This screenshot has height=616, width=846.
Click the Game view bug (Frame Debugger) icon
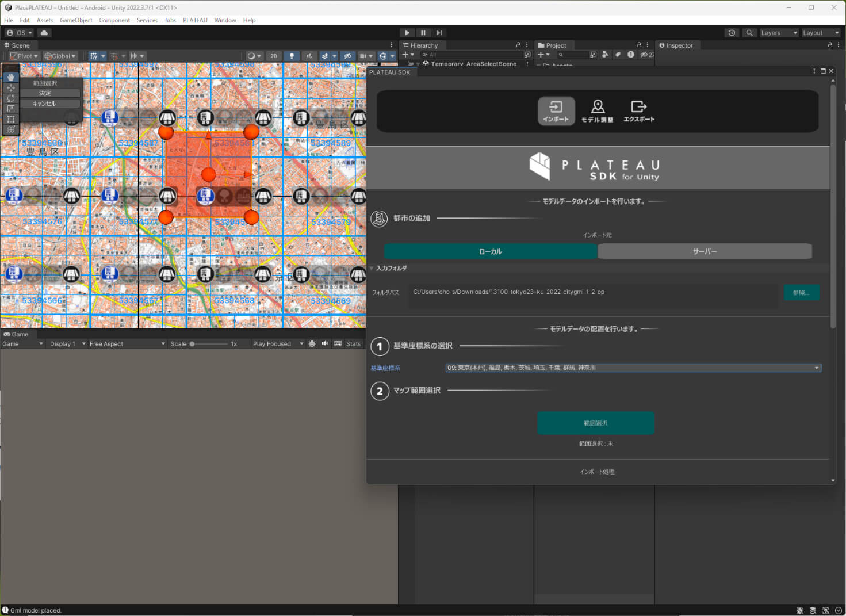[312, 343]
